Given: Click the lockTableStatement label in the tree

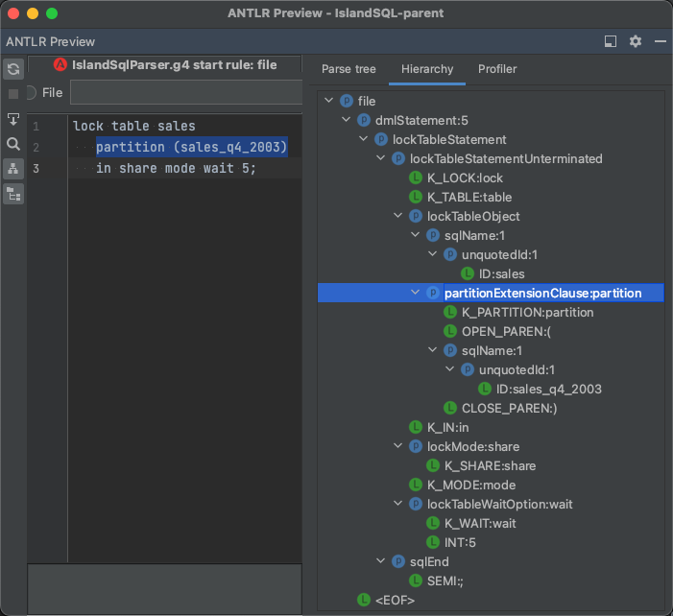Looking at the screenshot, I should (x=449, y=139).
